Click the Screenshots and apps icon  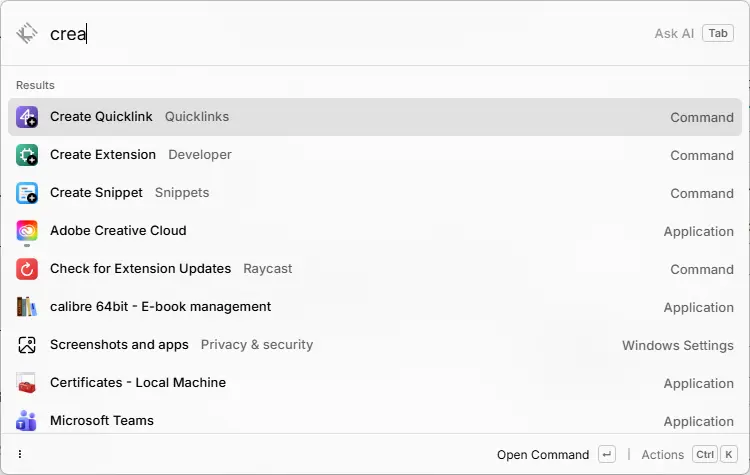[x=27, y=345]
